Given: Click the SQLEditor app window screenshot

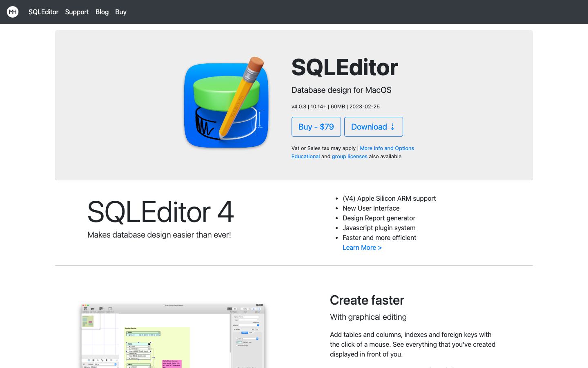Looking at the screenshot, I should pos(173,336).
